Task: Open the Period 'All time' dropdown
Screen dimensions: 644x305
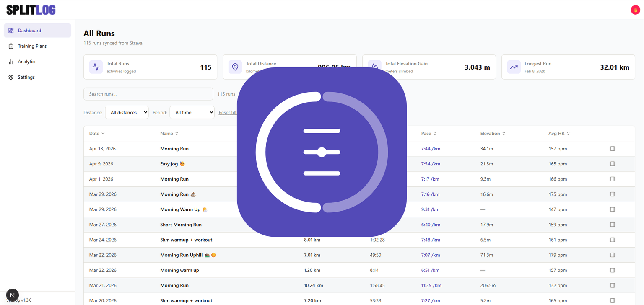Action: [192, 112]
